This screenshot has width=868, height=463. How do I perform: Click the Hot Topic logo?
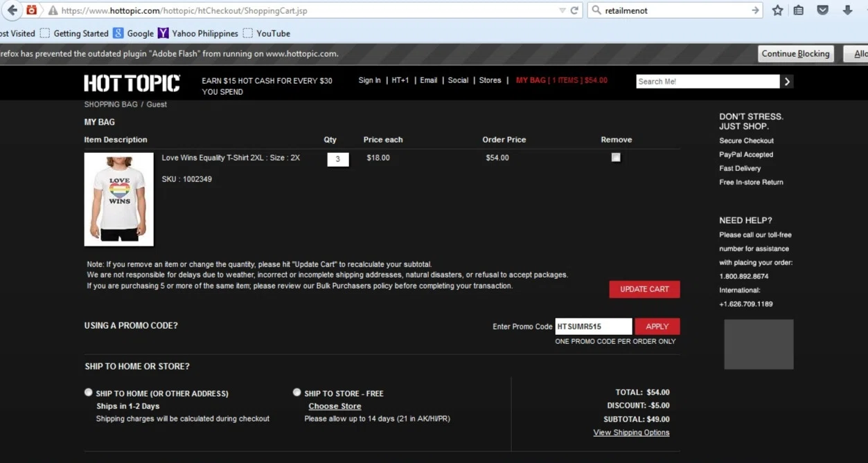pos(132,84)
